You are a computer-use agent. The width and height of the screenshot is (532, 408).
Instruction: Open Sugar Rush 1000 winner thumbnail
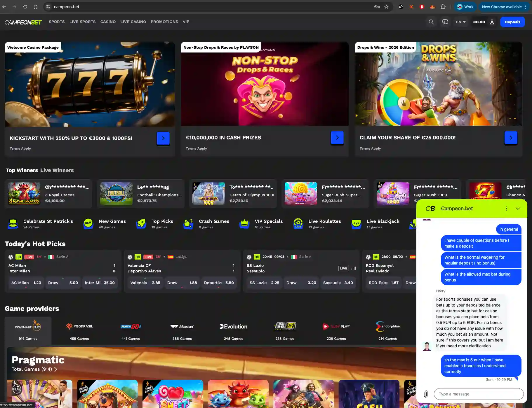(393, 194)
